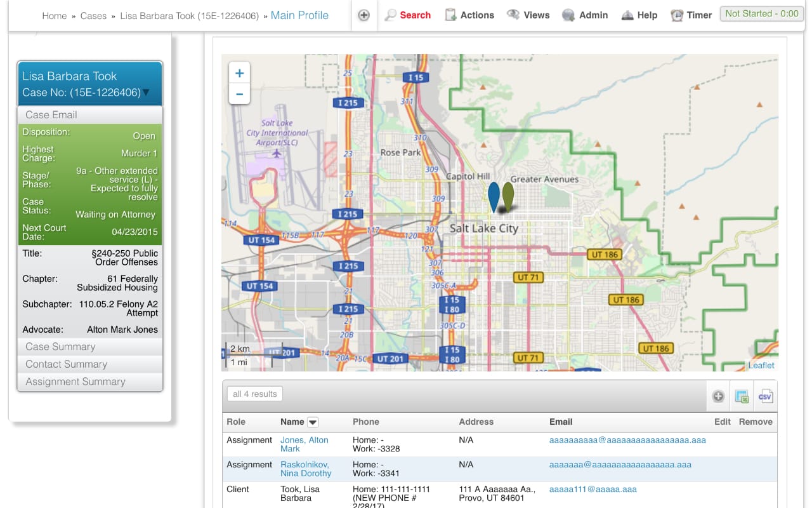Click advocate name Alton Mark Jones
812x508 pixels.
[122, 330]
